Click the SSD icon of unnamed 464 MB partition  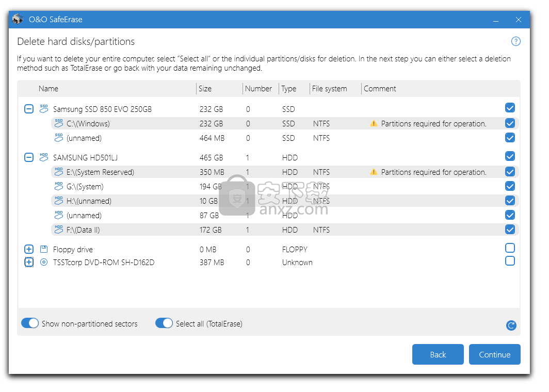(58, 138)
